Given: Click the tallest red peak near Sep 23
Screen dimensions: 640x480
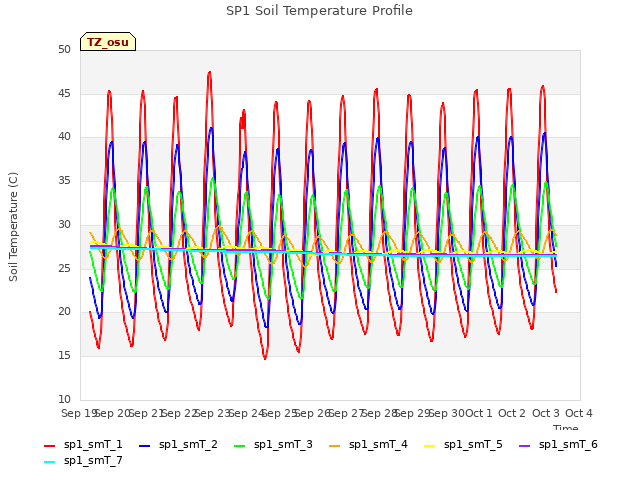Looking at the screenshot, I should [x=209, y=72].
